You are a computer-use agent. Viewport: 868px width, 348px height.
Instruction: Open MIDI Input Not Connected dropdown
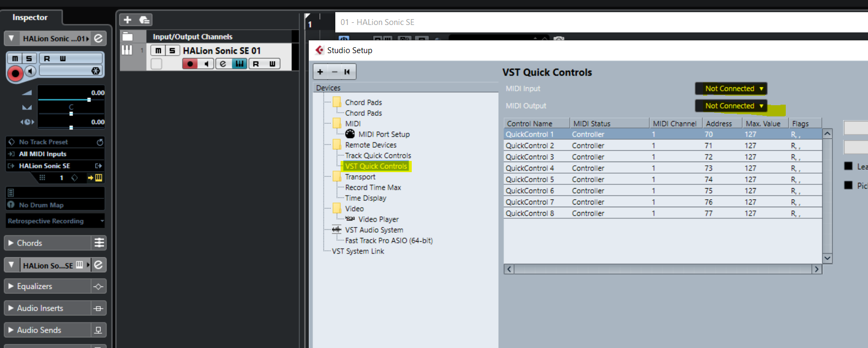pyautogui.click(x=731, y=89)
